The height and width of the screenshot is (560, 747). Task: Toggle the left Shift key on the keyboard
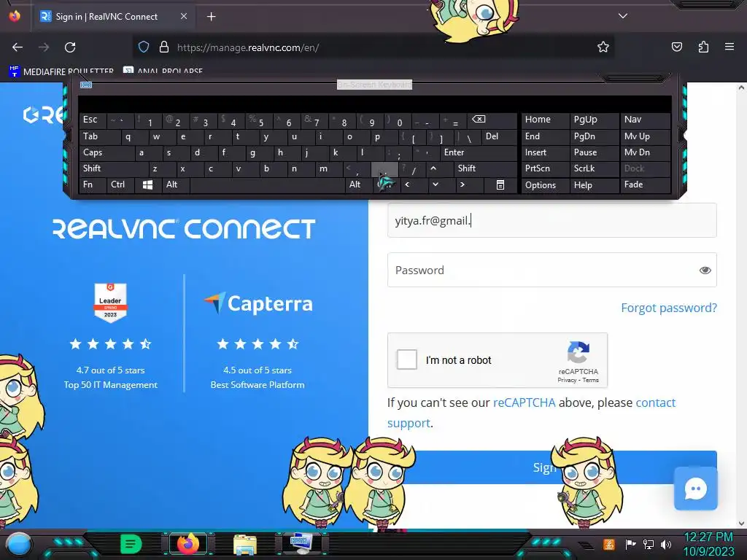pos(113,168)
